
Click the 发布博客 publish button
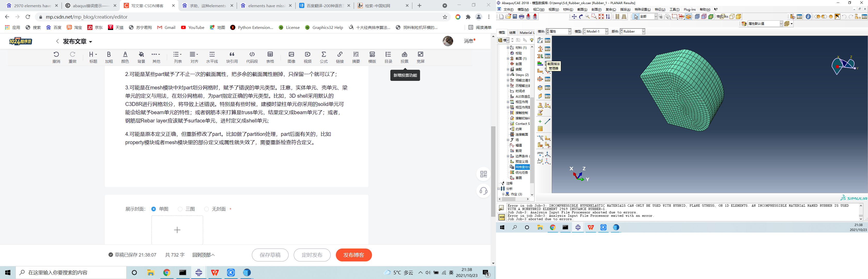pyautogui.click(x=353, y=255)
